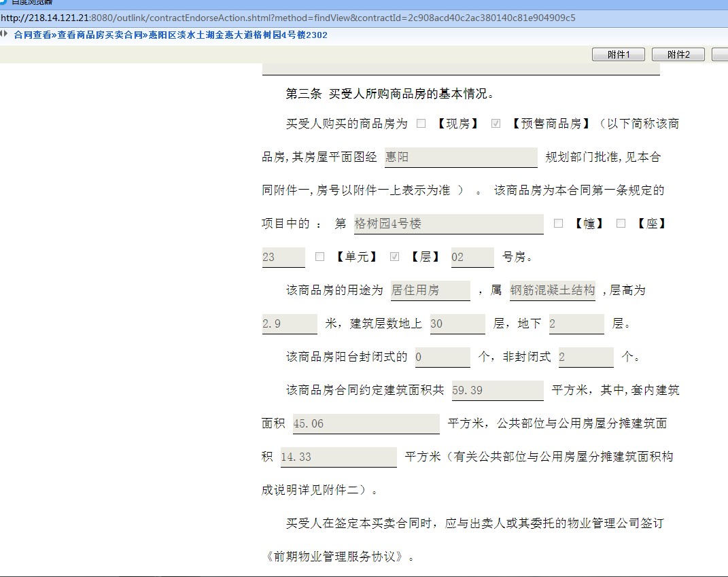Toggle the 【单元】 checkbox
This screenshot has height=577, width=728.
[320, 257]
